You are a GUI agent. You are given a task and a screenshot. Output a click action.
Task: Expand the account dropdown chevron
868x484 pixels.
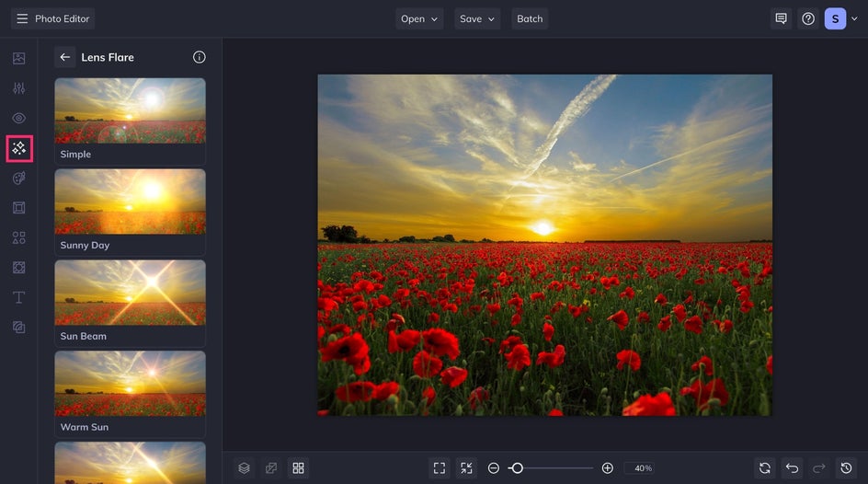[854, 18]
